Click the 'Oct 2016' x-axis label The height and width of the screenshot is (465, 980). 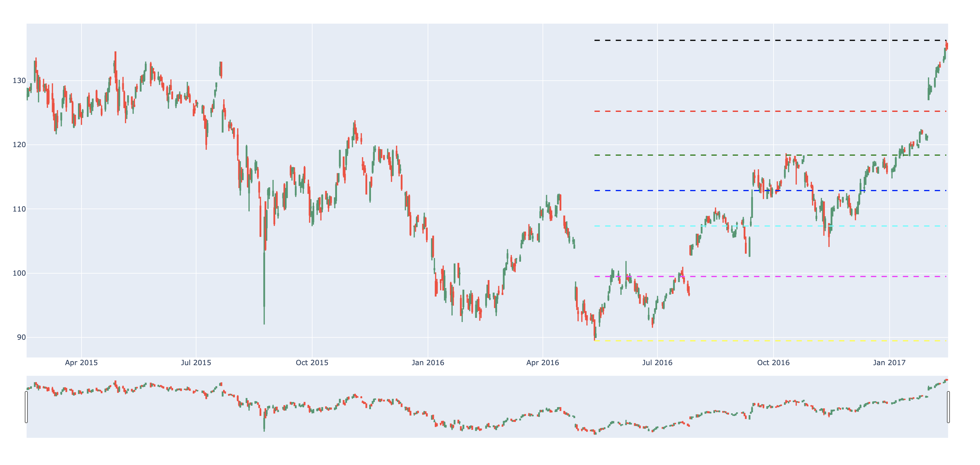pos(774,363)
